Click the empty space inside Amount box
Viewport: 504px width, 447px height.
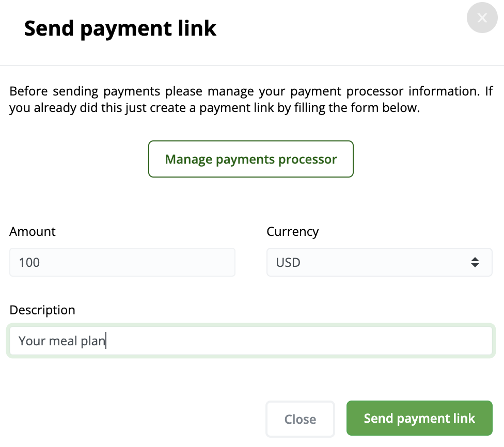(x=137, y=262)
